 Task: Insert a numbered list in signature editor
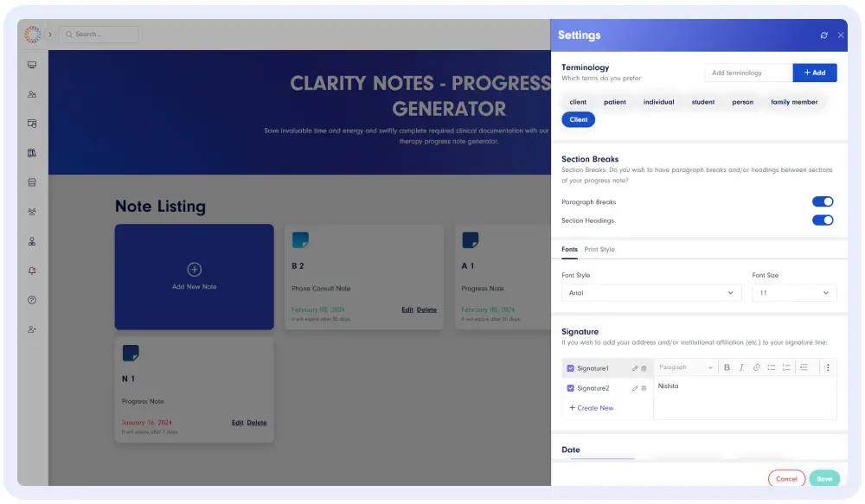(x=786, y=367)
